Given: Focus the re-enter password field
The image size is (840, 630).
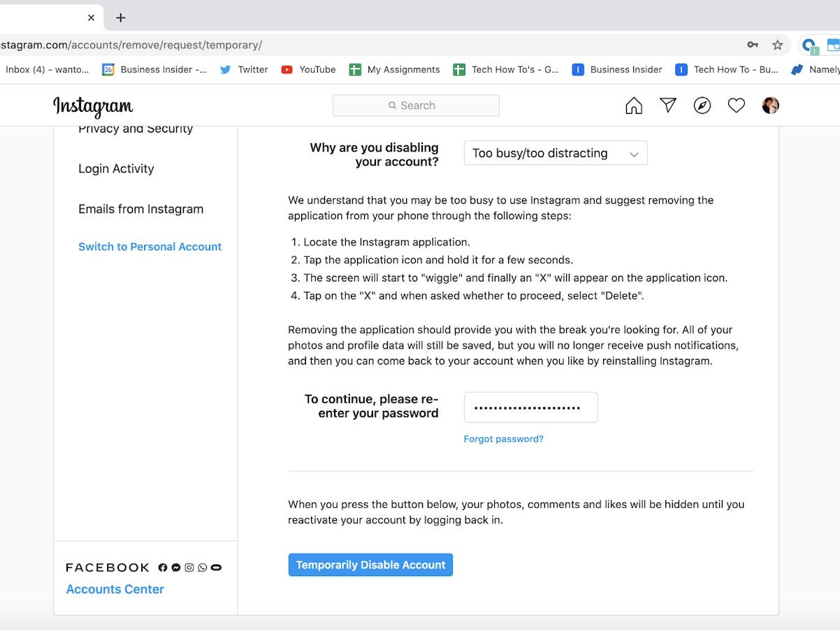Looking at the screenshot, I should point(531,407).
